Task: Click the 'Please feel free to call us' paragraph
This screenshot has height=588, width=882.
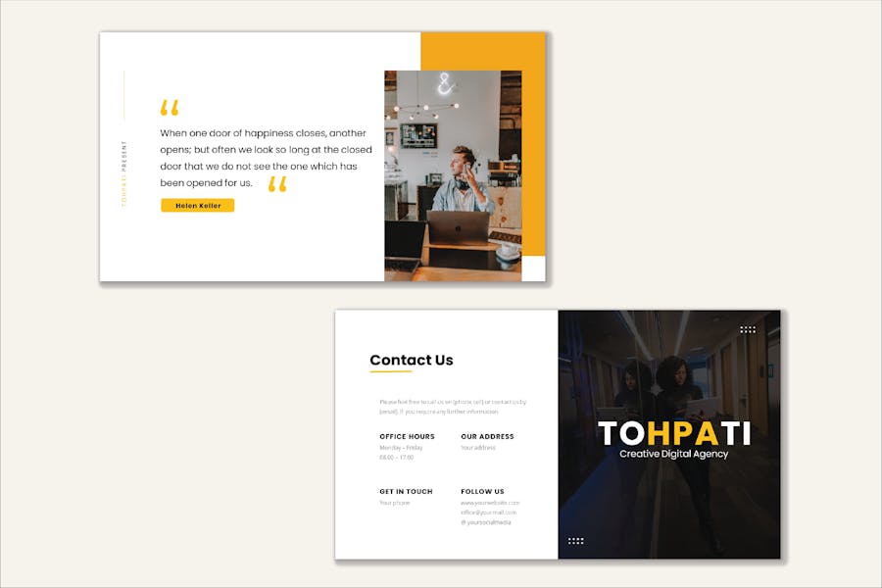Action: tap(453, 407)
